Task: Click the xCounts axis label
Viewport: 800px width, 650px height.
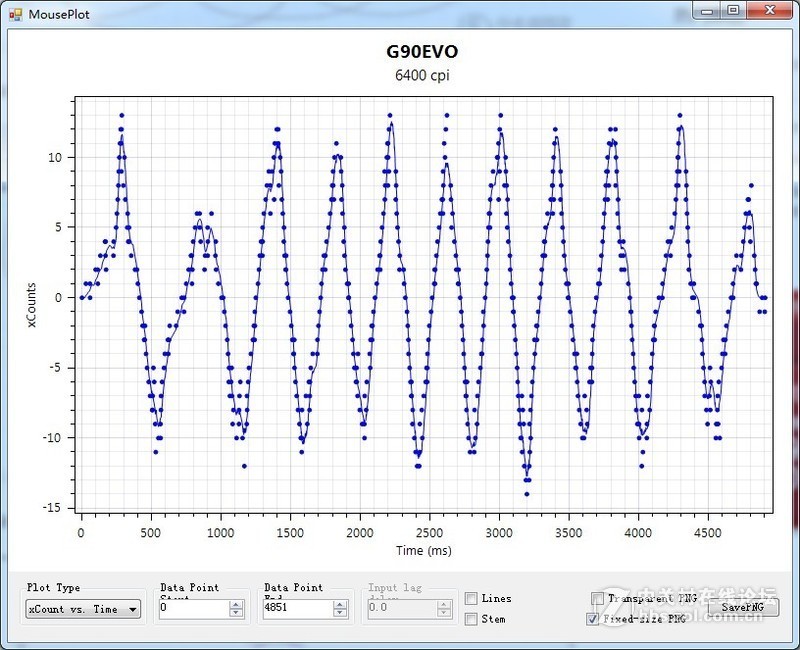Action: 31,305
